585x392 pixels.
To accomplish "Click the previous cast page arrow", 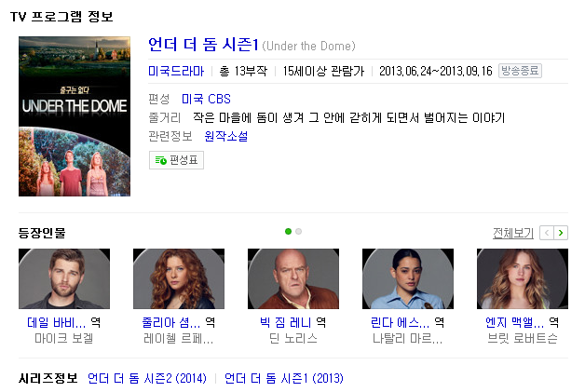I will point(547,233).
